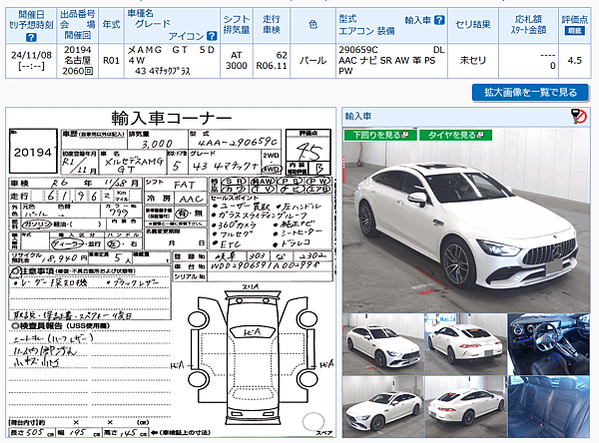Click the 4.5 evaluation score cell
The height and width of the screenshot is (443, 599).
coord(575,61)
